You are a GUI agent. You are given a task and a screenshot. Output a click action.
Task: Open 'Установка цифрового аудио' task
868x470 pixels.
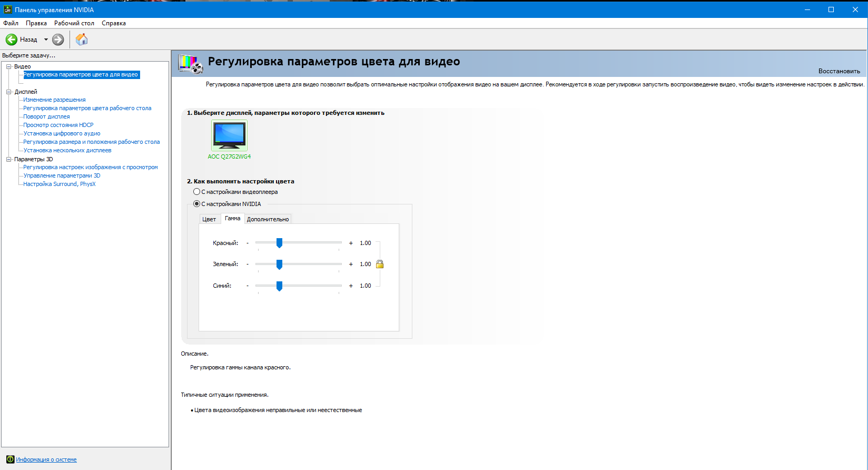click(62, 133)
